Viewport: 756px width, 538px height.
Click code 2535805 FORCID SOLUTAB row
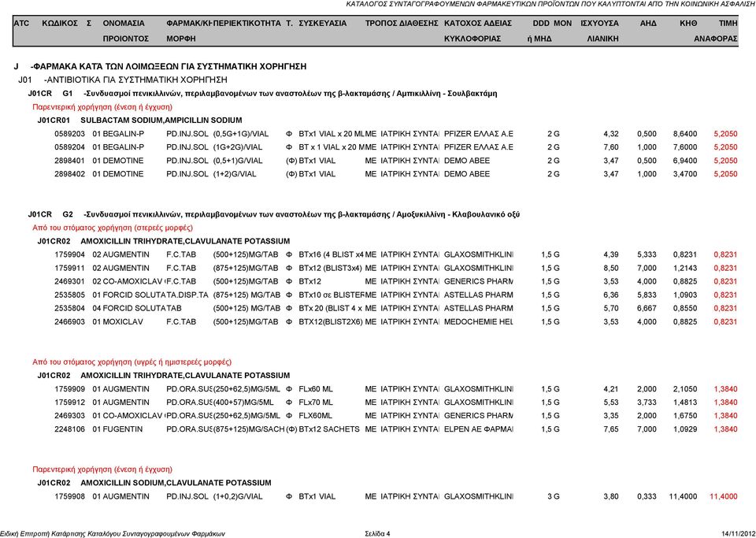coord(395,295)
